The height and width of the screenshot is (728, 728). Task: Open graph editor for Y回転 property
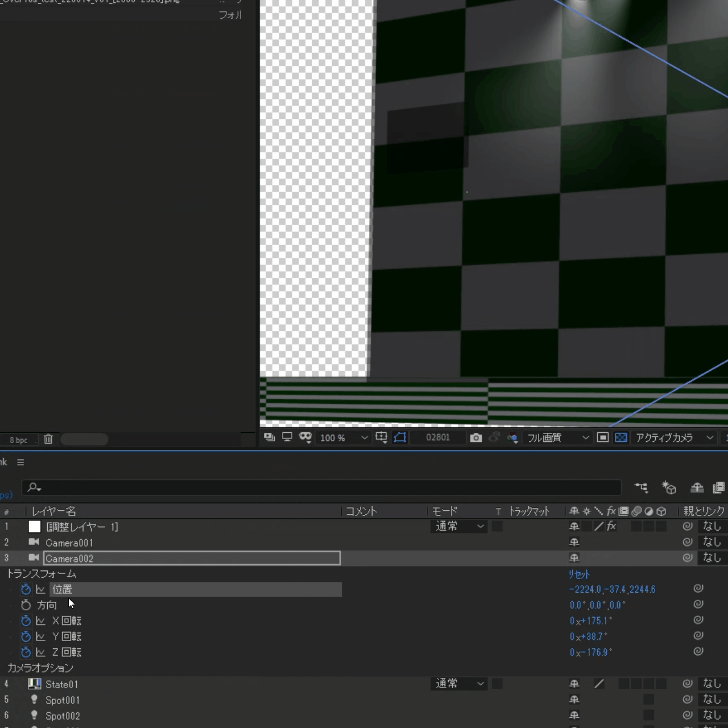(x=40, y=636)
